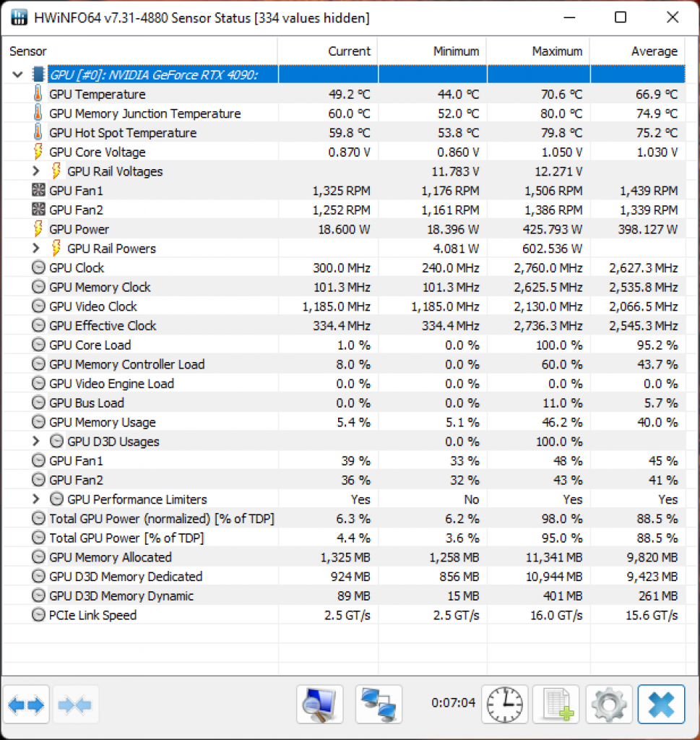Expand GPU D3D Usages
Viewport: 700px width, 740px height.
point(36,441)
